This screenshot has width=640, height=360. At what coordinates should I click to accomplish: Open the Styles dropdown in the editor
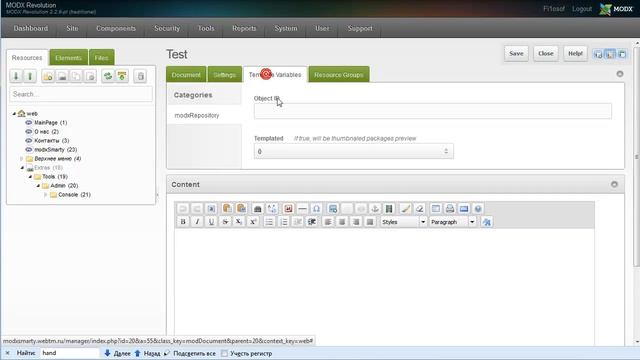(x=403, y=222)
